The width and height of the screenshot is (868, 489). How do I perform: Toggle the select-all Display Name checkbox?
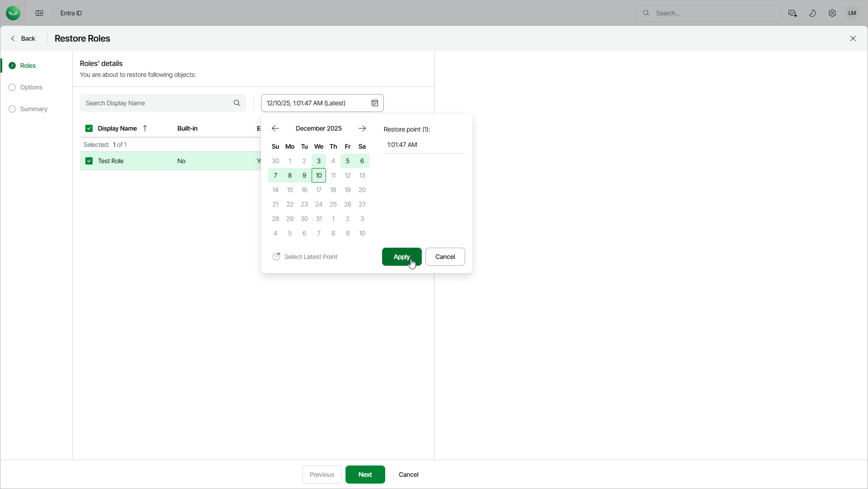[89, 129]
